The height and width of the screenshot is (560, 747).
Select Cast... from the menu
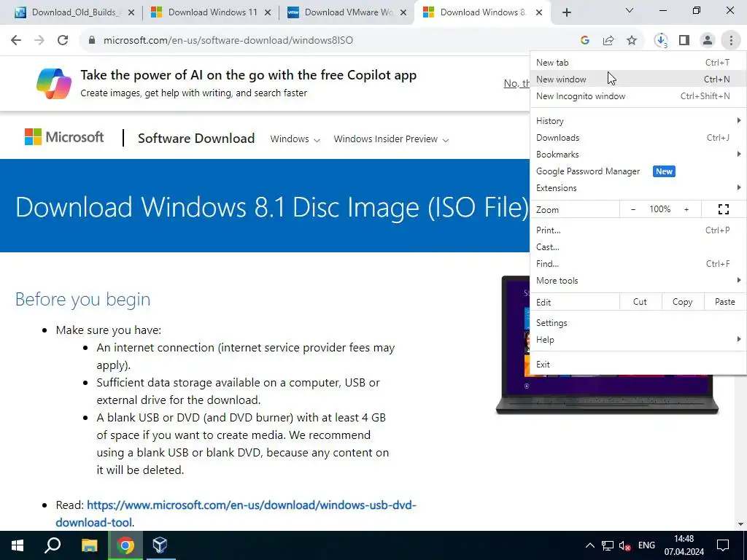638,247
